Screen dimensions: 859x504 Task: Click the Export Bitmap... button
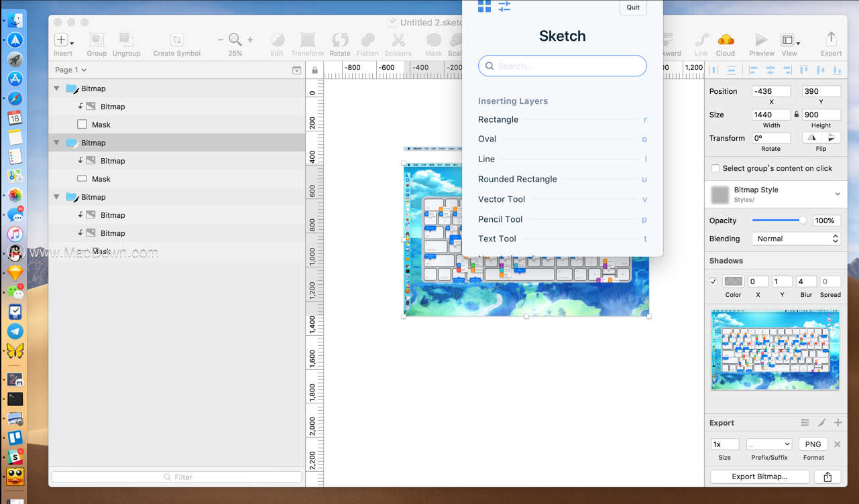(x=760, y=477)
